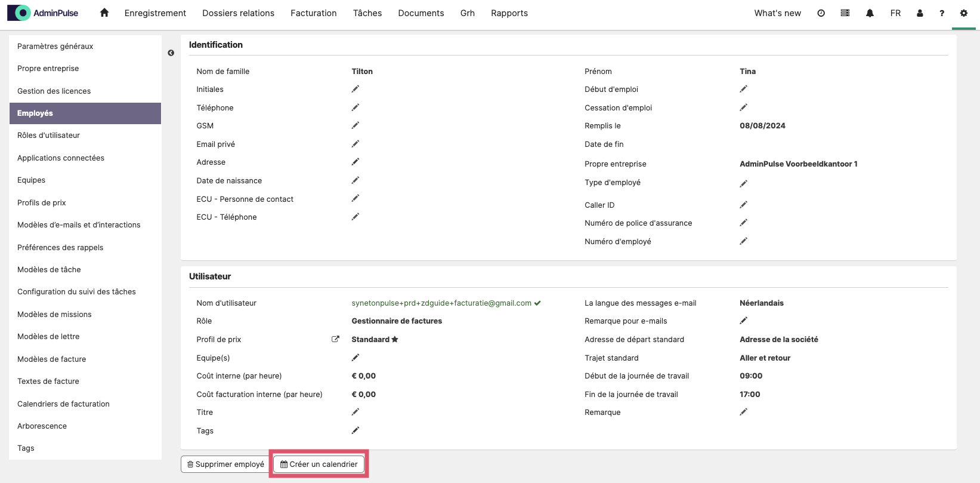980x483 pixels.
Task: Open Equipes in sidebar
Action: [x=85, y=180]
